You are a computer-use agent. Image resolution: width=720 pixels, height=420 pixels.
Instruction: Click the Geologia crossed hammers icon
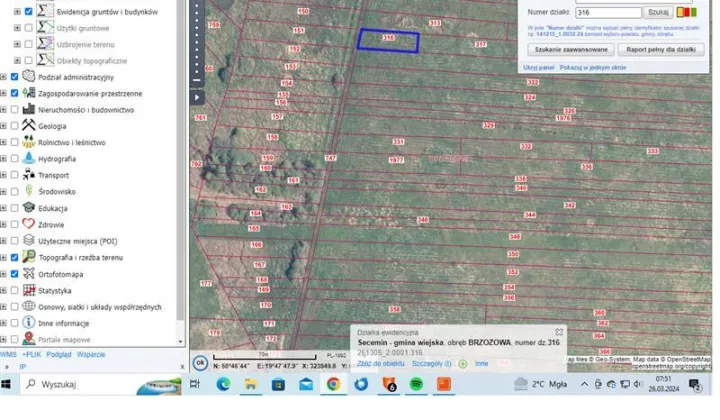pyautogui.click(x=28, y=126)
